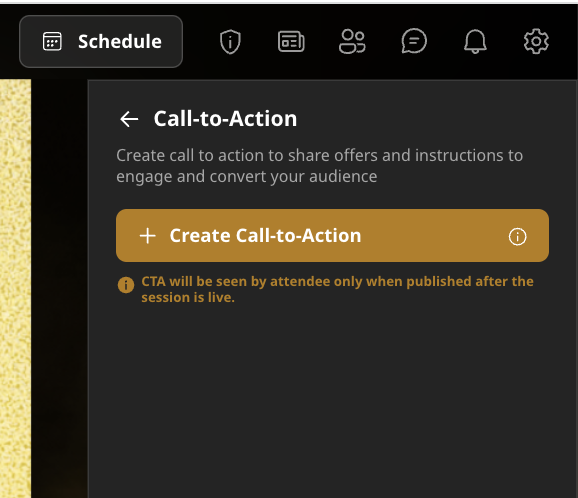Screen dimensions: 578x498
Task: Click the CTA published-after-live notice text
Action: 337,289
